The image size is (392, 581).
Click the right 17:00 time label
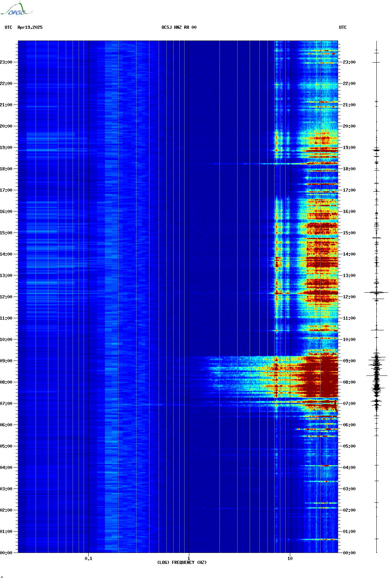click(349, 190)
